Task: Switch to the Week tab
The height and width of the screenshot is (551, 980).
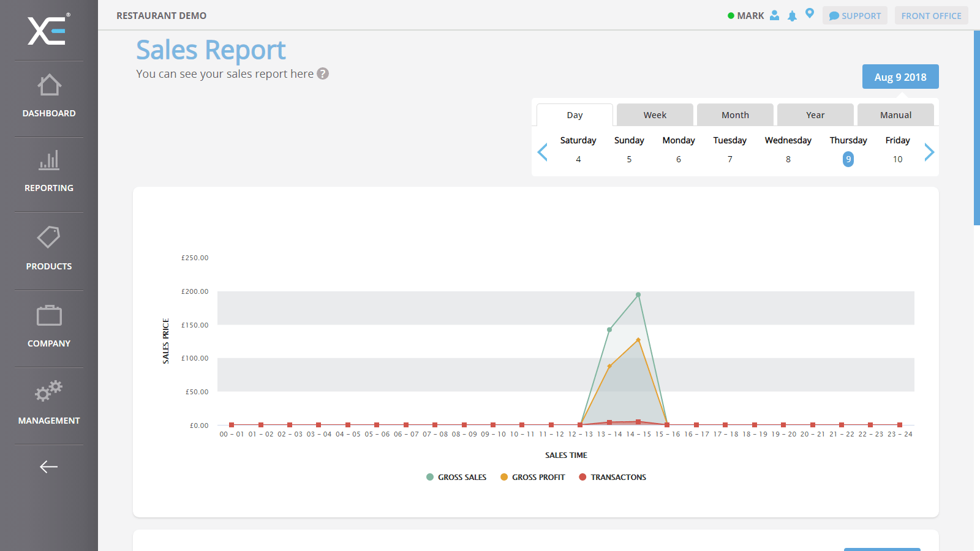Action: click(655, 115)
